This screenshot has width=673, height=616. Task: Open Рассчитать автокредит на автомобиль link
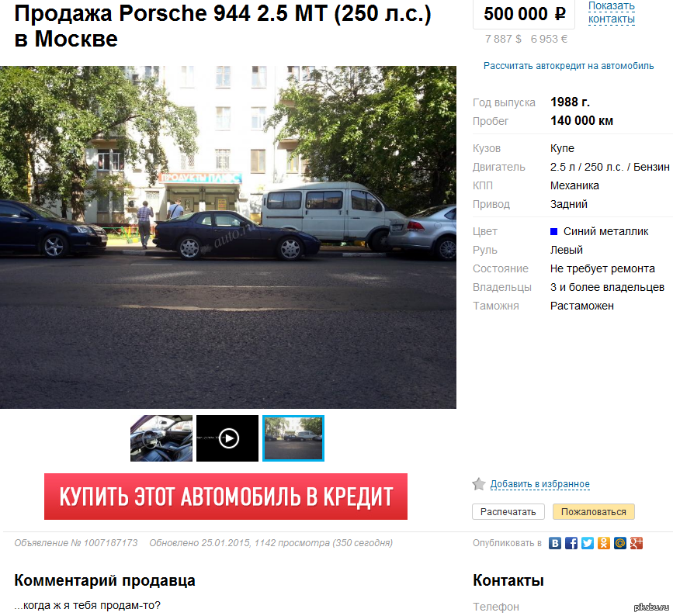tap(568, 66)
